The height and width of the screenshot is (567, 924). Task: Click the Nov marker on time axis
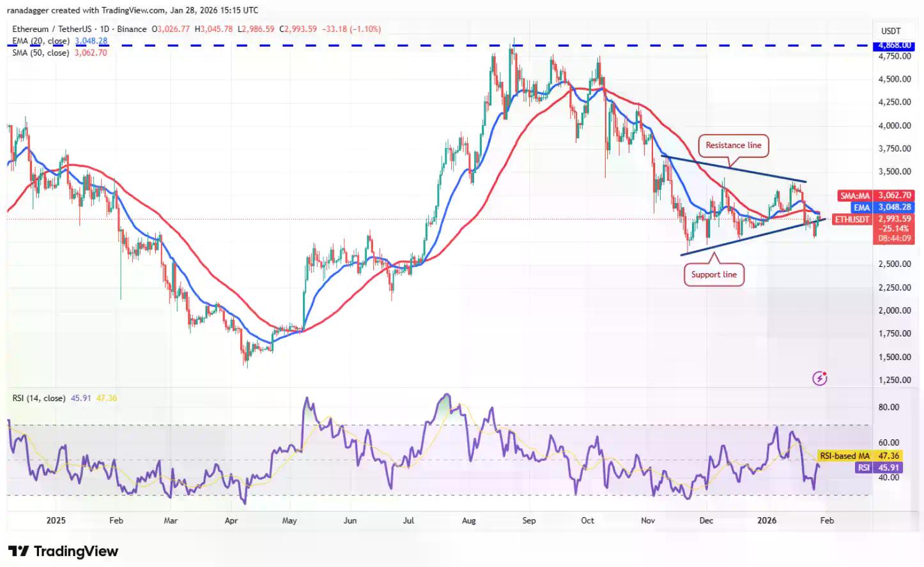click(648, 520)
